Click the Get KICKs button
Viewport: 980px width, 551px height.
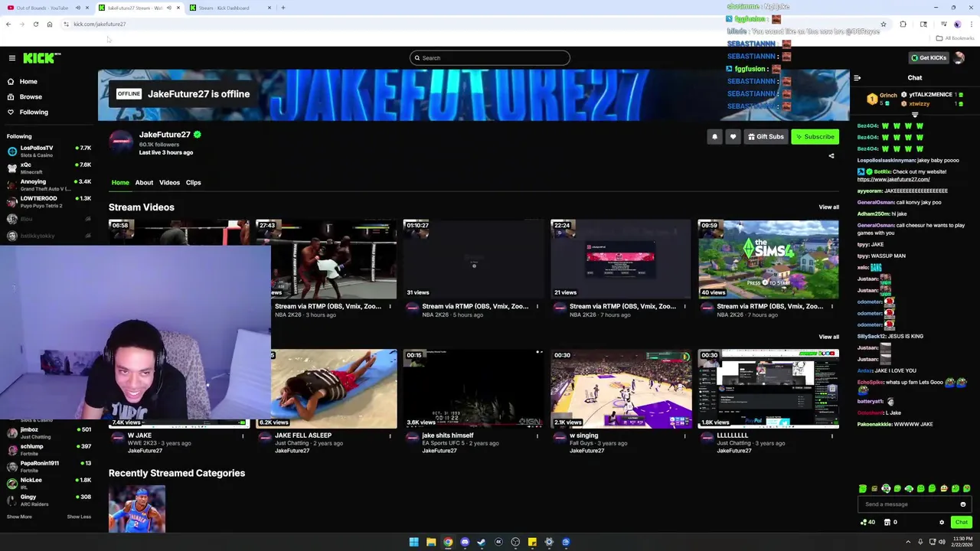coord(929,58)
